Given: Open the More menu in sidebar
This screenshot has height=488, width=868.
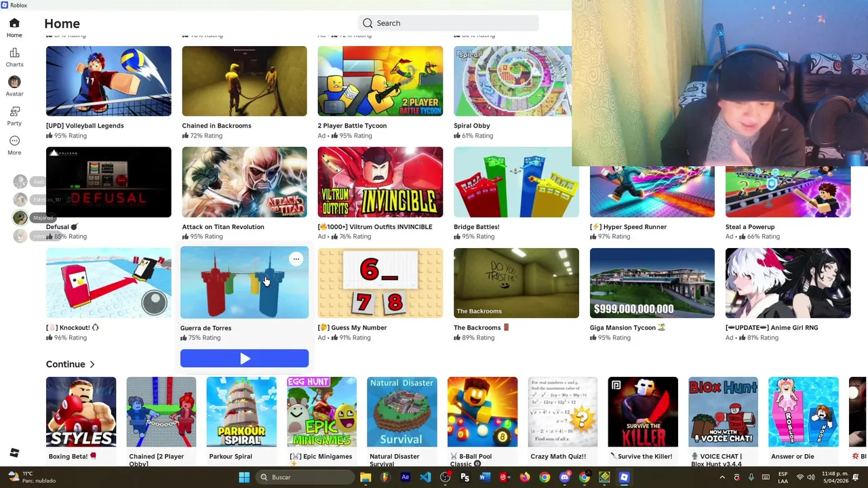Looking at the screenshot, I should click(14, 145).
